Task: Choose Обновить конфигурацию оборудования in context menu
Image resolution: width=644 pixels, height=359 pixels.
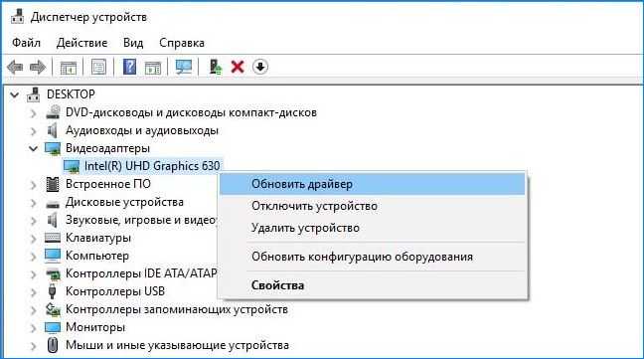Action: 373,257
